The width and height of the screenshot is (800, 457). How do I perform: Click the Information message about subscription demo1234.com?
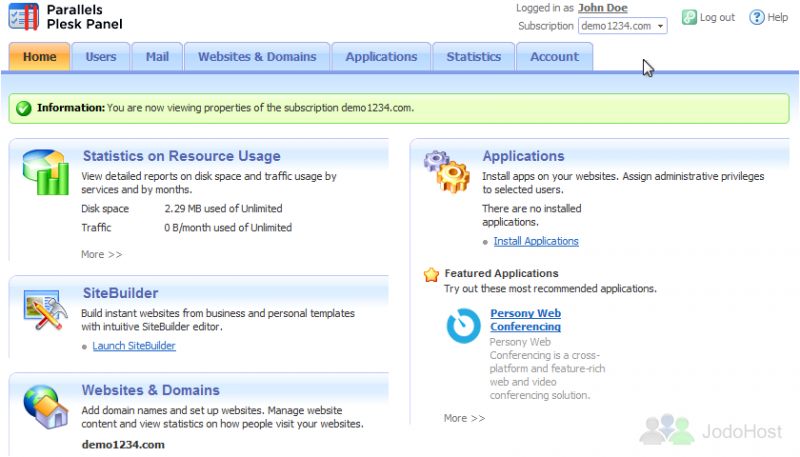coord(399,108)
